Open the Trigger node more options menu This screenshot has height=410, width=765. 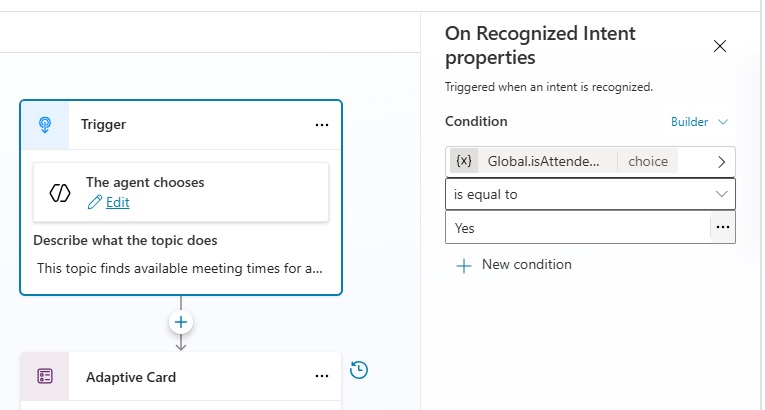(x=322, y=125)
